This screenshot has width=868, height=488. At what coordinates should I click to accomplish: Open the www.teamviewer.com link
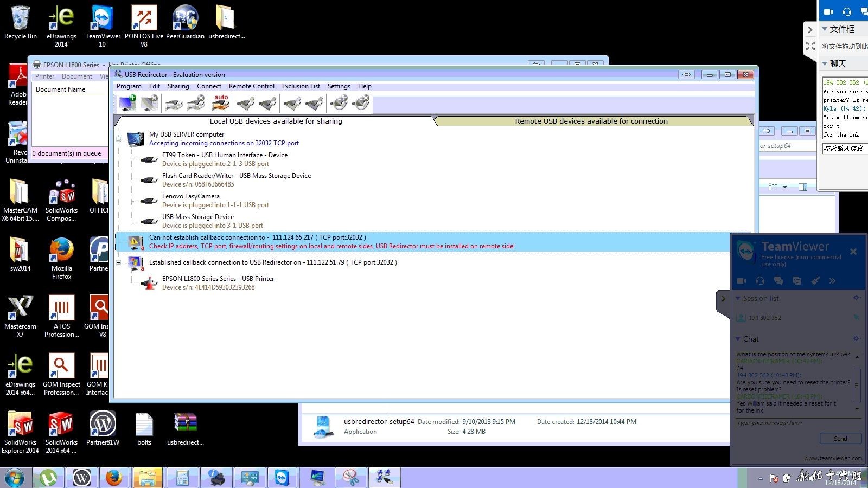coord(833,458)
